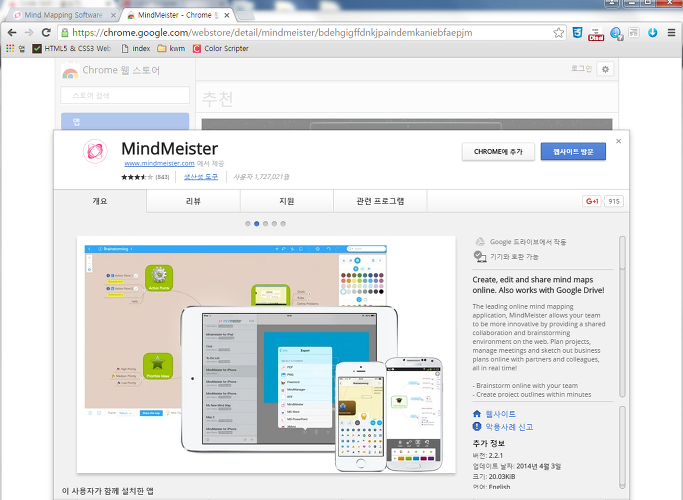The width and height of the screenshot is (683, 500).
Task: Click the blue download arrow extension icon
Action: (652, 33)
